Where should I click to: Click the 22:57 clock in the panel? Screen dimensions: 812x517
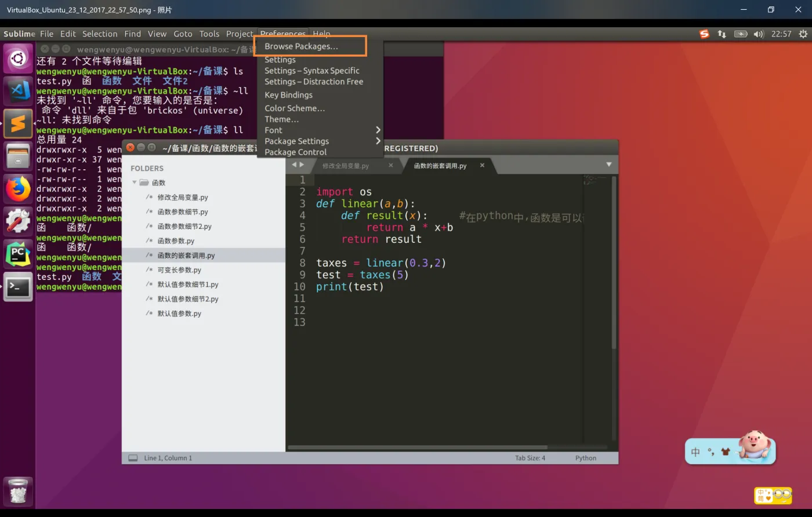781,34
